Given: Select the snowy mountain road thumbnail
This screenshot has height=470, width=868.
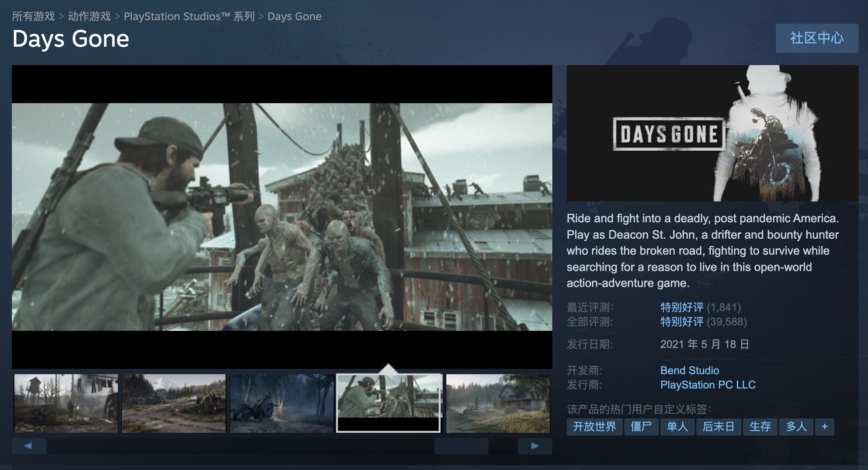Looking at the screenshot, I should click(174, 403).
